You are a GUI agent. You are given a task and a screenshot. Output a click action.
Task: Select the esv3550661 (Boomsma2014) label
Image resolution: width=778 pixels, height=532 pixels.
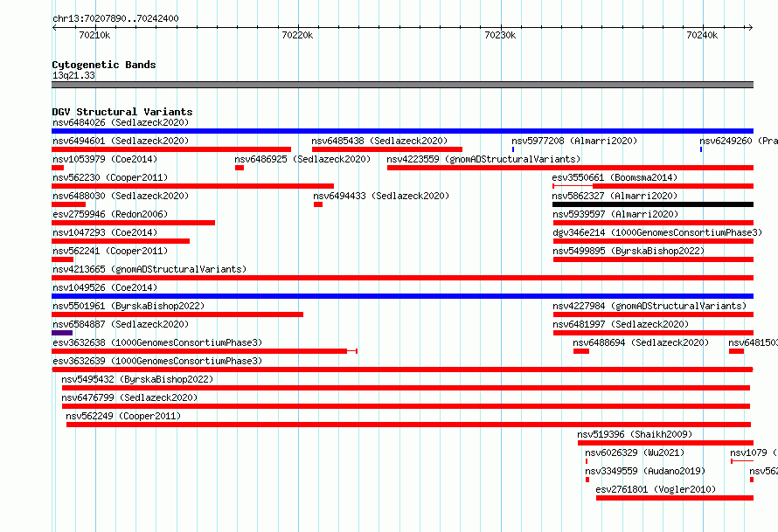pyautogui.click(x=615, y=177)
